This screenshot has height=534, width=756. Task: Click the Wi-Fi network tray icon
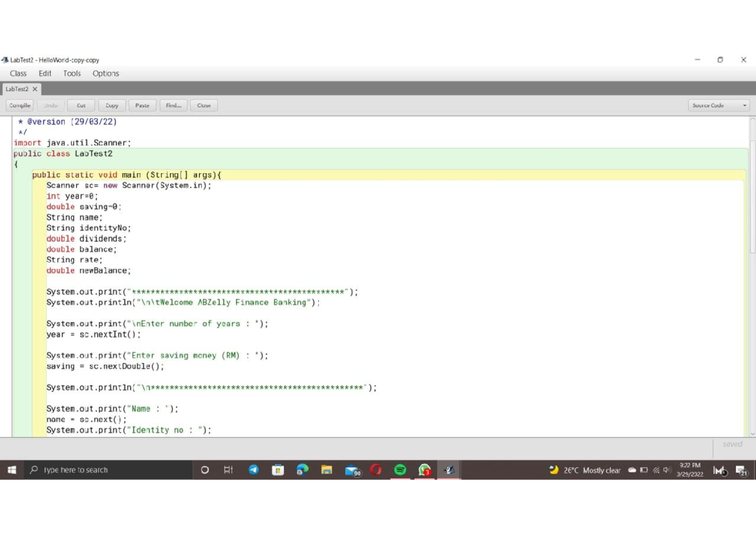[x=656, y=470]
